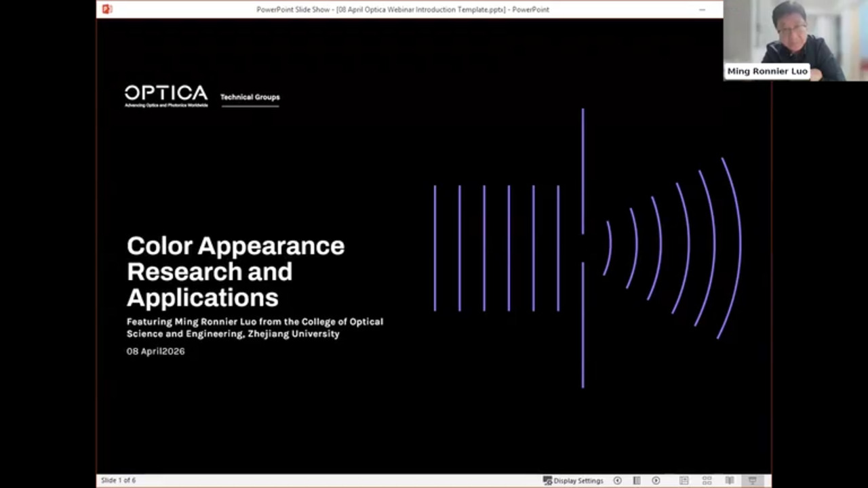Click the PowerPoint Slide Show window title text

tap(403, 9)
